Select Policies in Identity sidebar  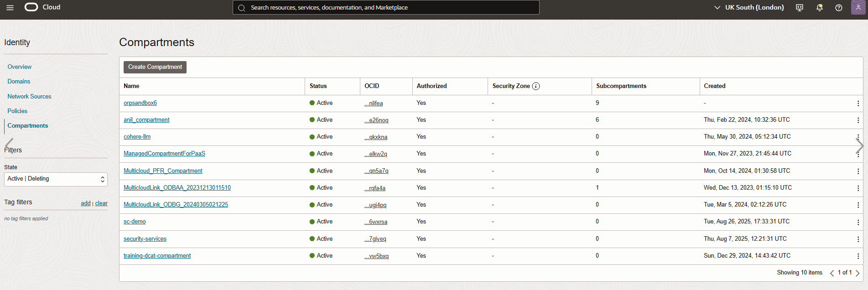coord(17,111)
